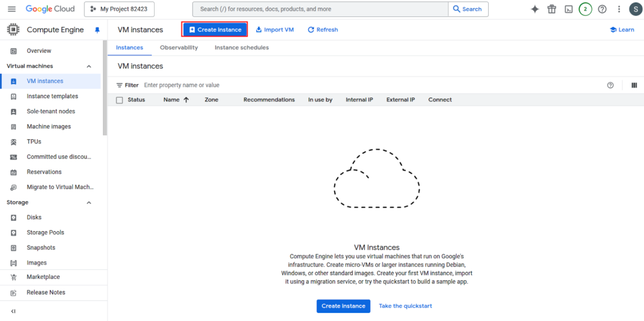The height and width of the screenshot is (321, 644).
Task: Click the Instance templates icon
Action: pyautogui.click(x=14, y=96)
